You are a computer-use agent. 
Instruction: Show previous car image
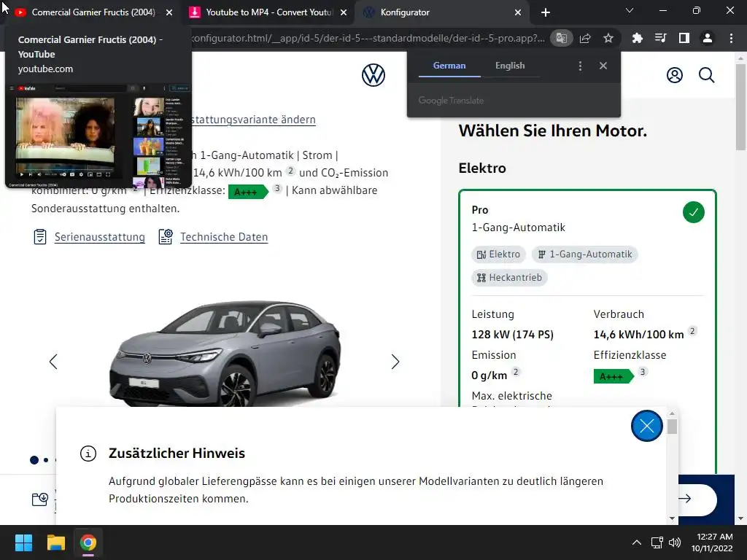tap(53, 362)
